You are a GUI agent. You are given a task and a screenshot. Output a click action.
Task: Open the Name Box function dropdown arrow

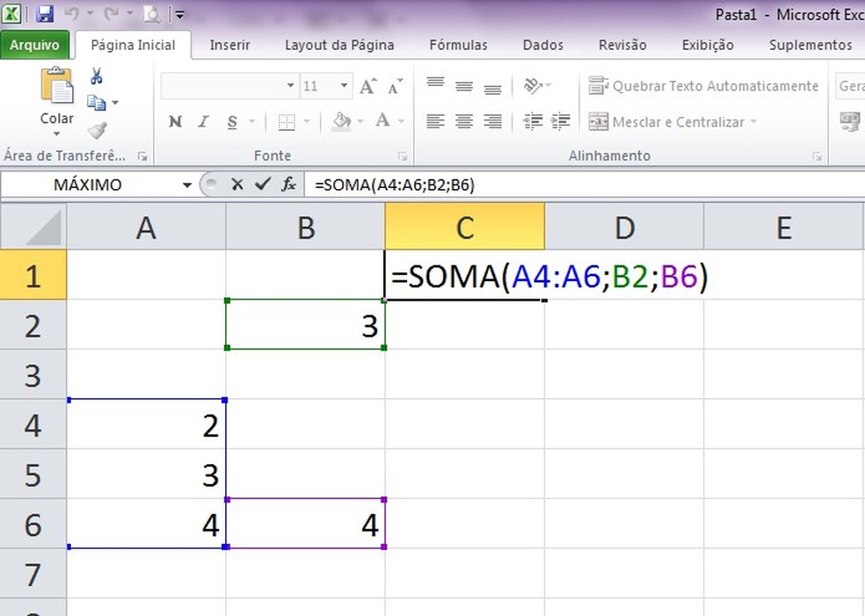(x=187, y=185)
